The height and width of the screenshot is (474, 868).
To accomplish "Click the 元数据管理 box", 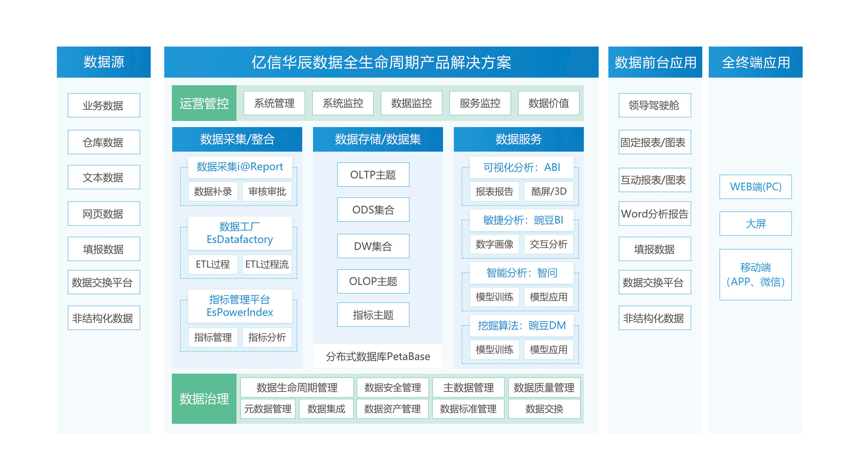I will 268,409.
